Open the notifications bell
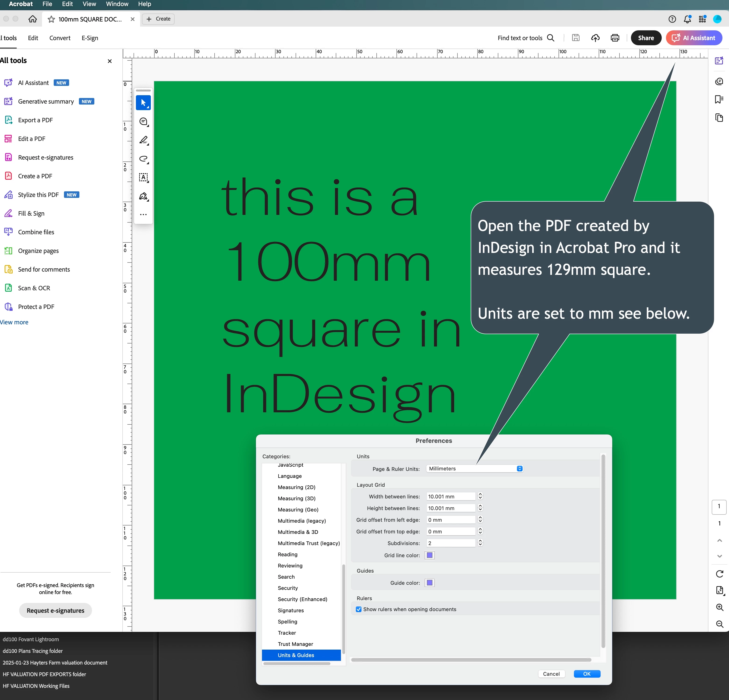729x700 pixels. 687,19
